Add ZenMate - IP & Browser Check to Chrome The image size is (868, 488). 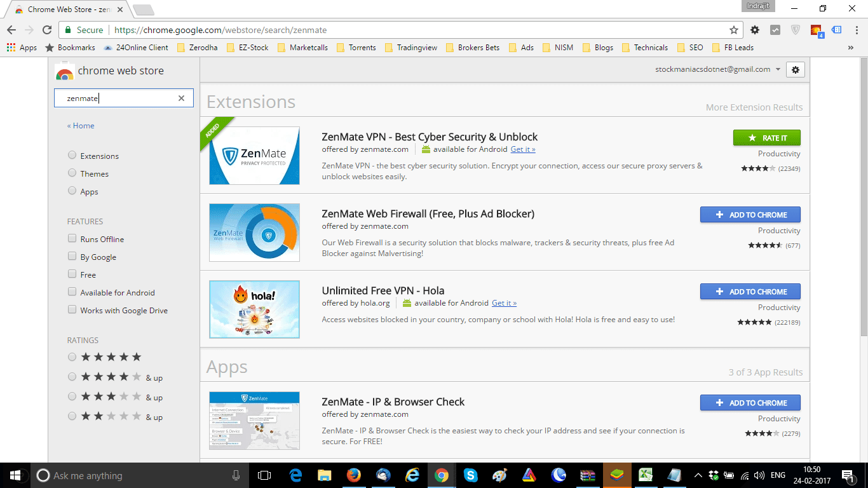[750, 403]
